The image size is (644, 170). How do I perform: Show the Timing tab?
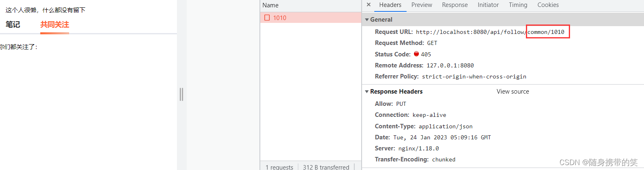(518, 5)
